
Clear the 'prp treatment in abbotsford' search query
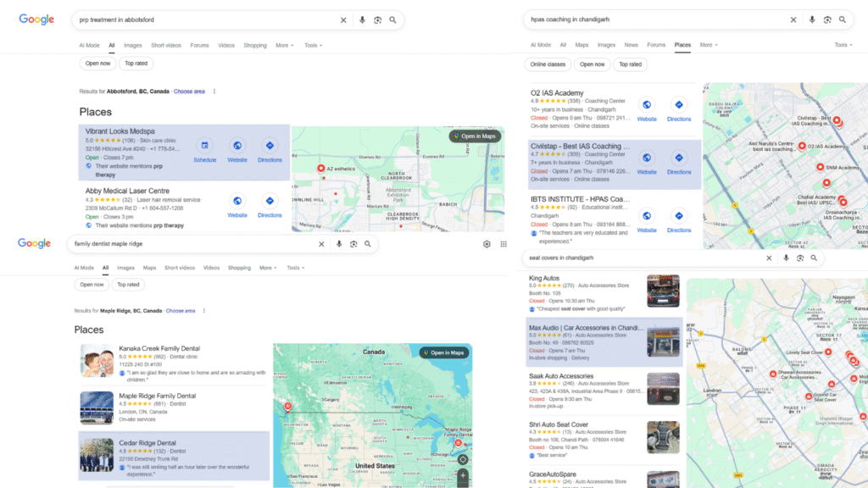point(343,19)
